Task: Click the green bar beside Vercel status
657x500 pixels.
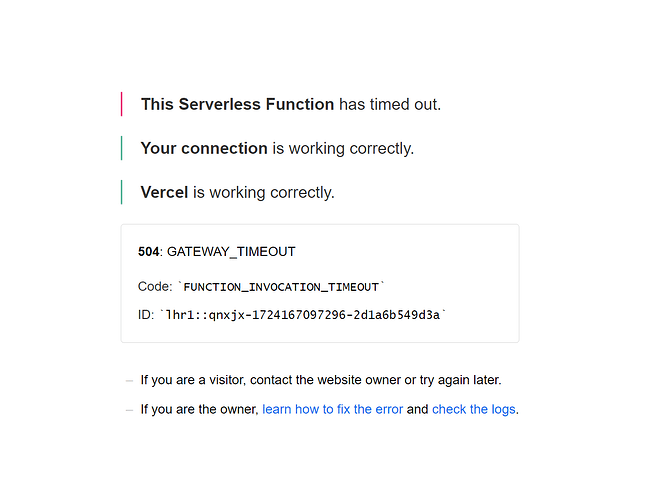Action: pos(122,192)
